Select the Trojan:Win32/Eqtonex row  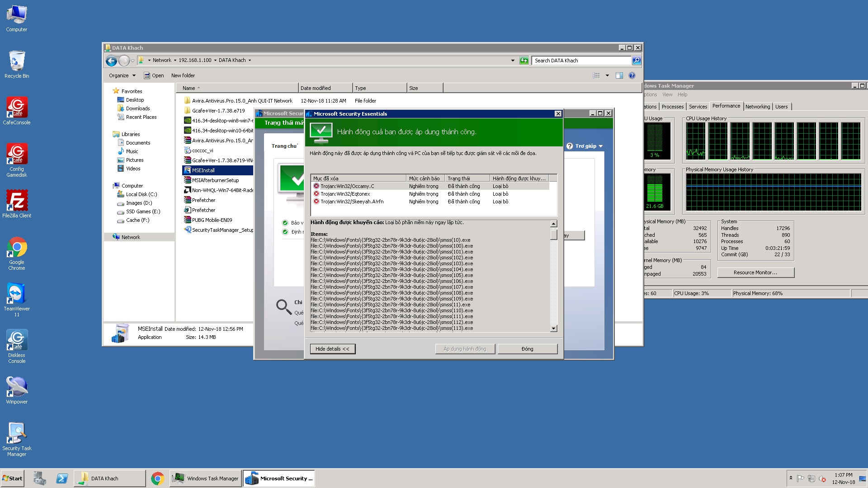pyautogui.click(x=429, y=194)
